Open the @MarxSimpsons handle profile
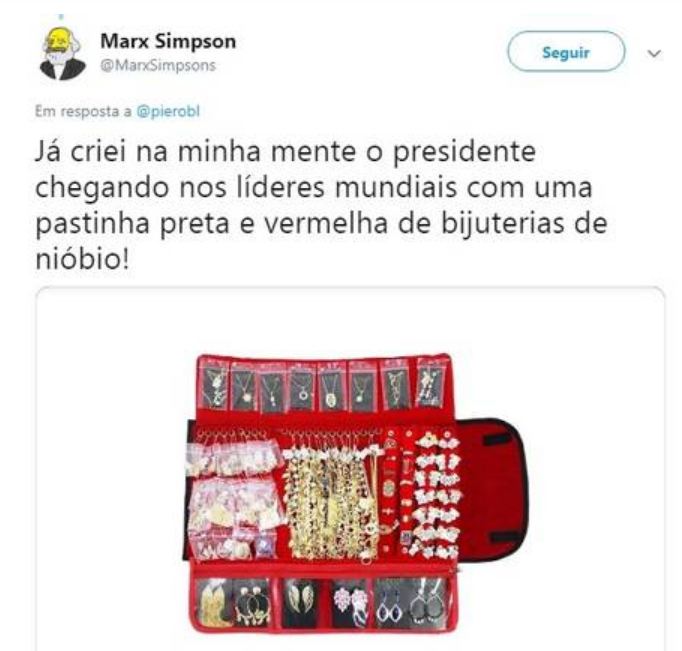 pyautogui.click(x=158, y=65)
